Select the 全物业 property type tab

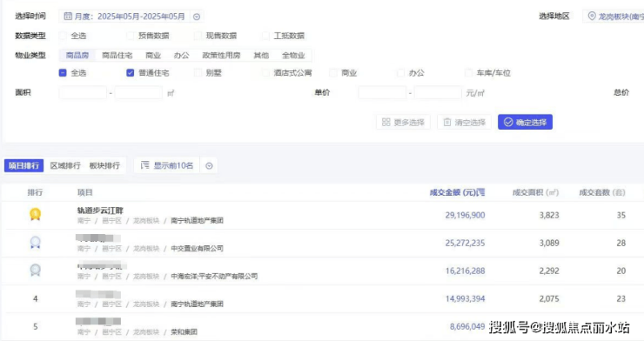[x=293, y=56]
